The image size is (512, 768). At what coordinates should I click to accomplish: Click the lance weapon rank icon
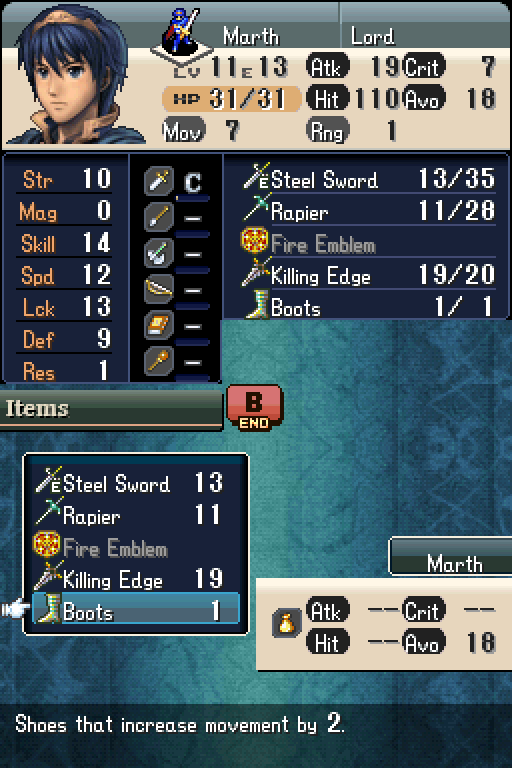coord(159,217)
